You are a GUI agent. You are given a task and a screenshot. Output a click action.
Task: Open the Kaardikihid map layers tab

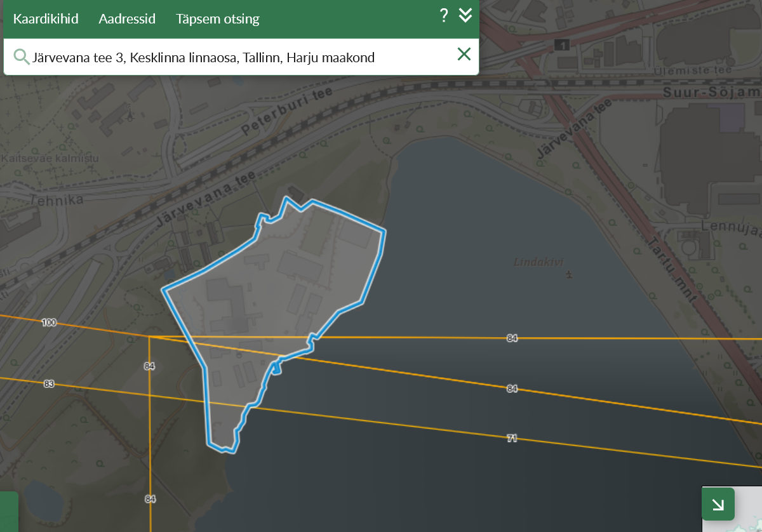[46, 18]
